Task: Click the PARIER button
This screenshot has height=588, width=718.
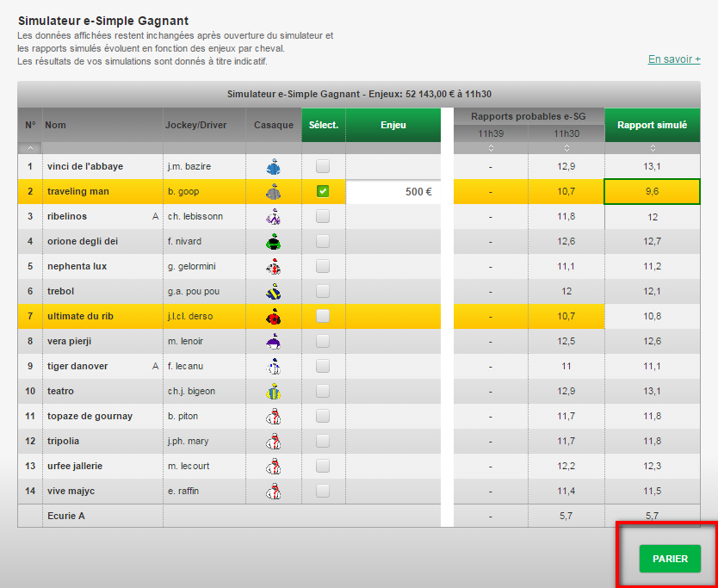Action: (x=670, y=559)
